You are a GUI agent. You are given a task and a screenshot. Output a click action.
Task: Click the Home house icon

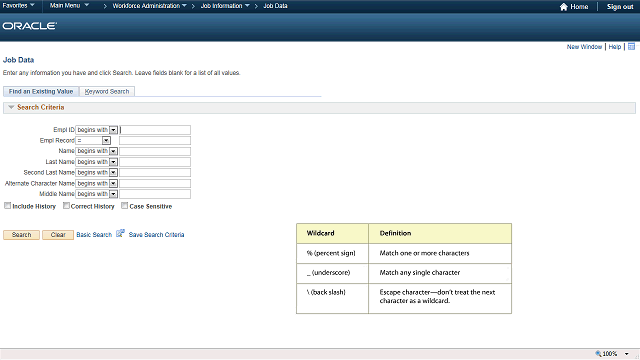[x=563, y=7]
